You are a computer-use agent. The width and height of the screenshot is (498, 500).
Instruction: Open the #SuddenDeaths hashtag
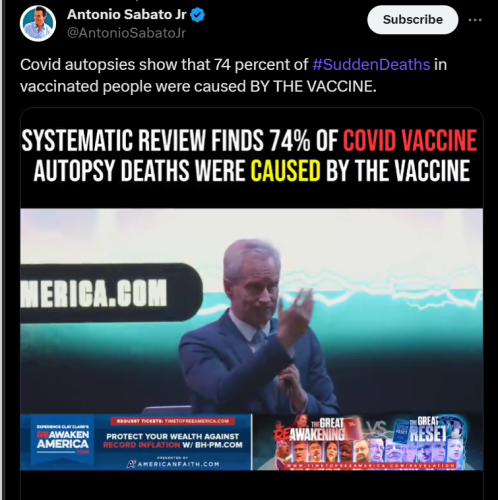point(371,64)
